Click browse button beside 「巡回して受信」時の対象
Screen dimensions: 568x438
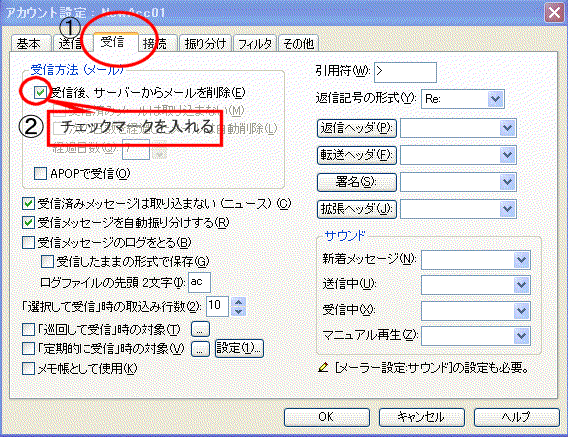(200, 329)
